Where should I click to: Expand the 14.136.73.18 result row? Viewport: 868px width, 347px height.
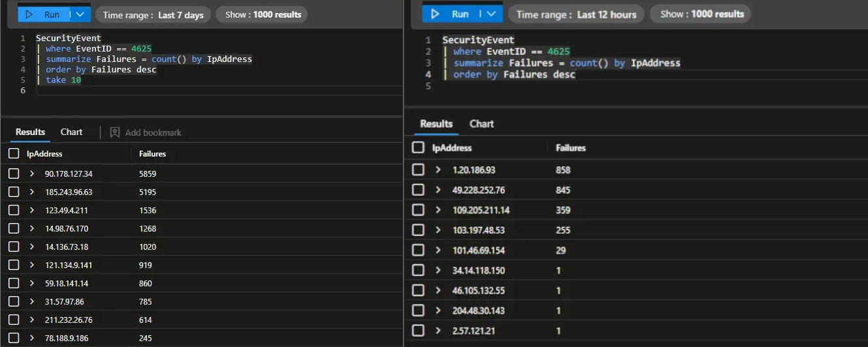(x=31, y=247)
